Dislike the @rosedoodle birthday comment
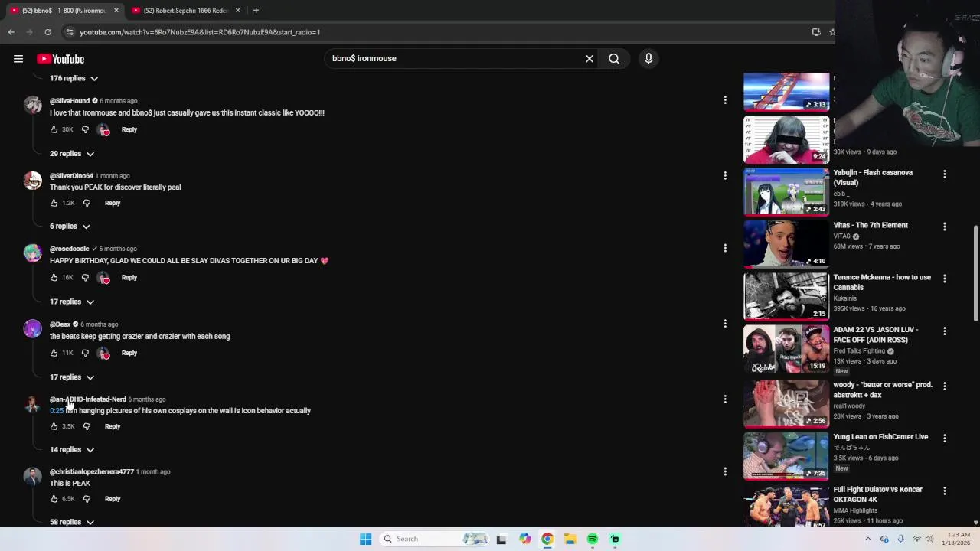Screen dimensions: 980x551 (x=85, y=278)
